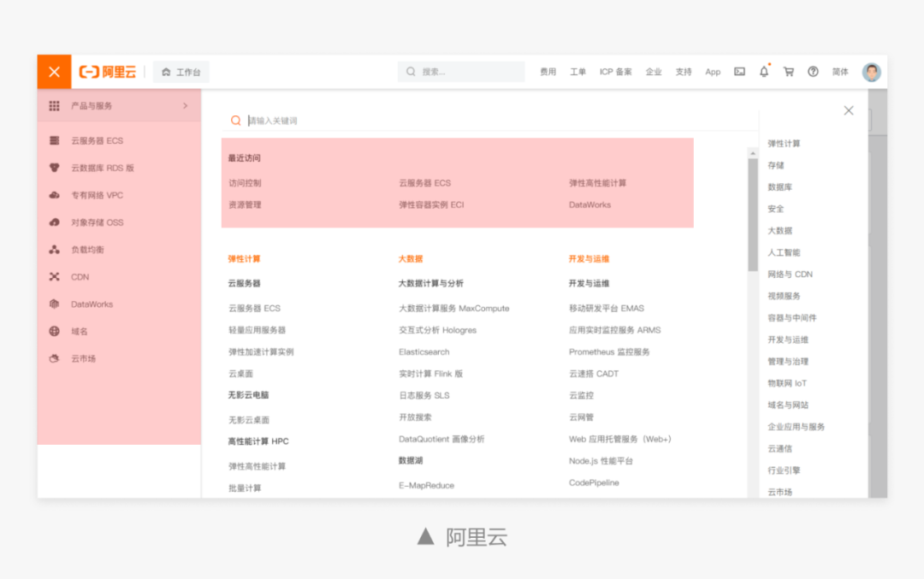This screenshot has width=924, height=579.
Task: Click the keyword search magnifier icon
Action: 236,121
